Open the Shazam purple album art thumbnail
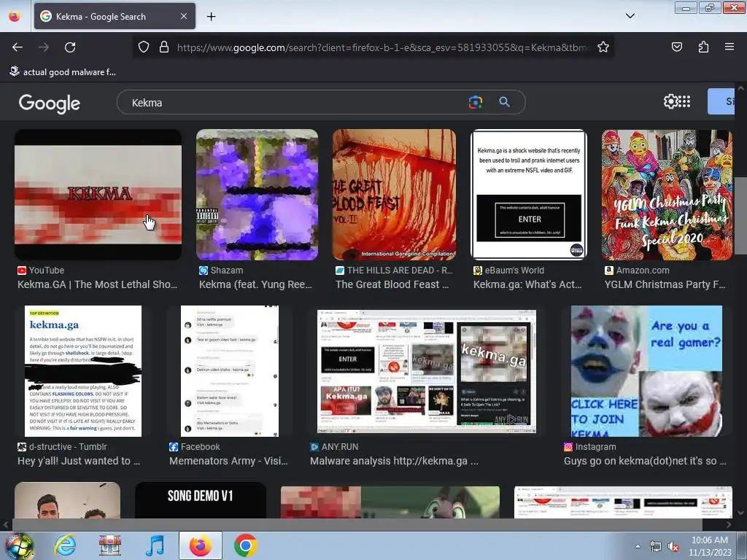Screen dimensions: 747x560 point(258,195)
